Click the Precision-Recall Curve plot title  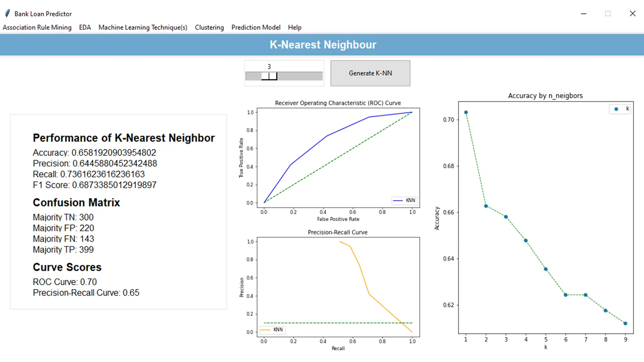point(338,232)
